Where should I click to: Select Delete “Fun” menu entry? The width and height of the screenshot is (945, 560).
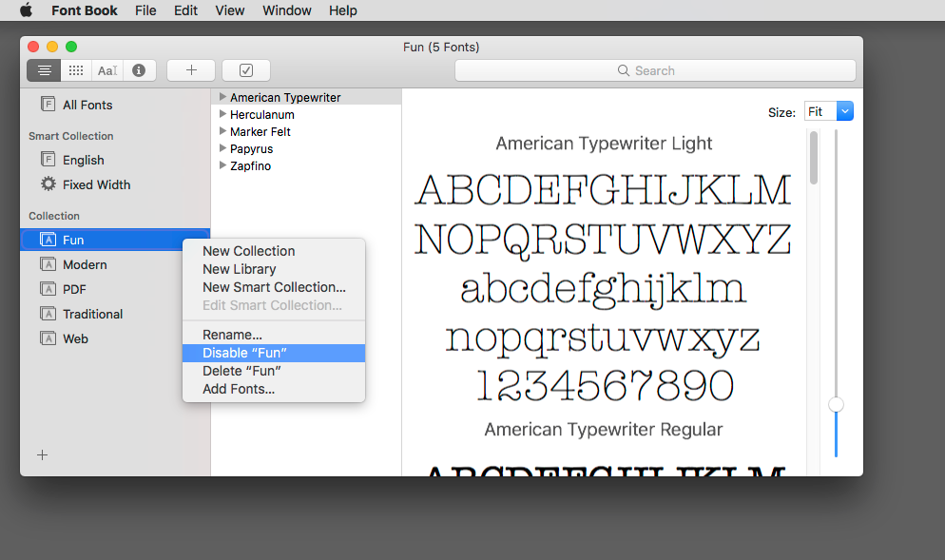tap(274, 371)
